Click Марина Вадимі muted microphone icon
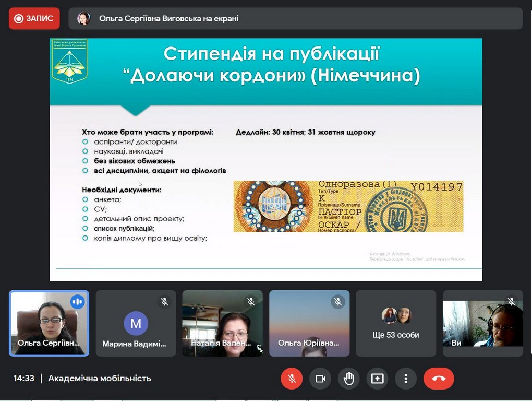This screenshot has height=401, width=532. pyautogui.click(x=164, y=301)
